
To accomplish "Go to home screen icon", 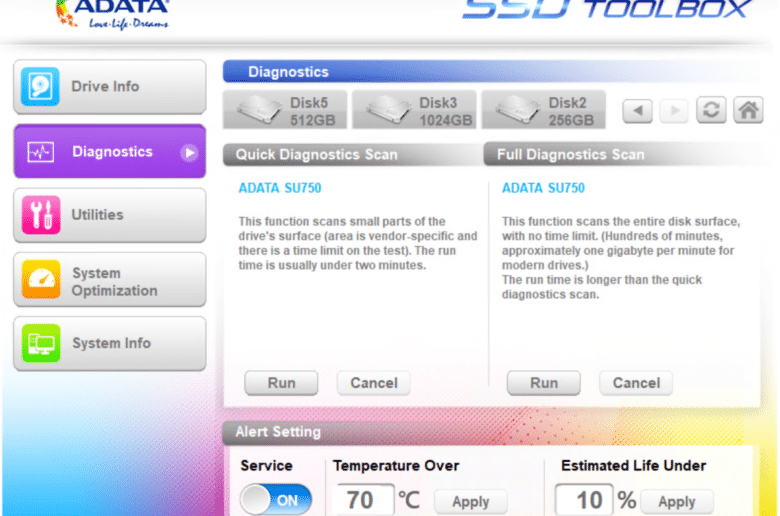I will (748, 110).
